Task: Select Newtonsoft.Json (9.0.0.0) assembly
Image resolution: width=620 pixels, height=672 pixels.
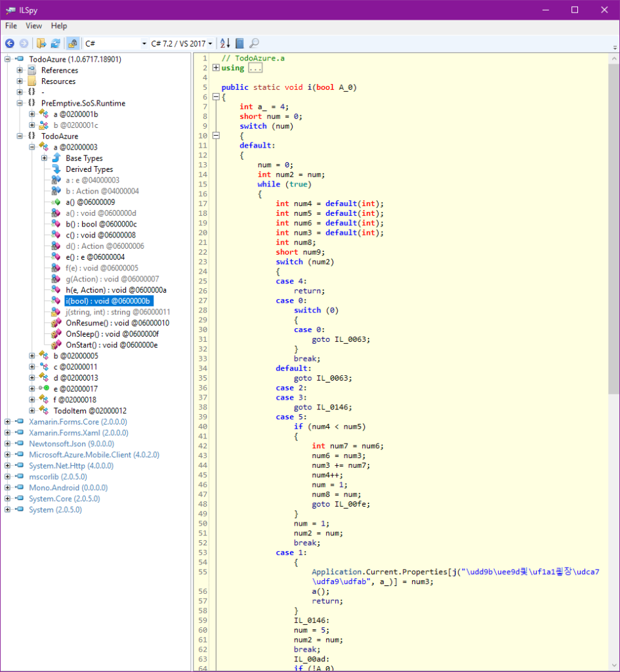Action: [71, 444]
